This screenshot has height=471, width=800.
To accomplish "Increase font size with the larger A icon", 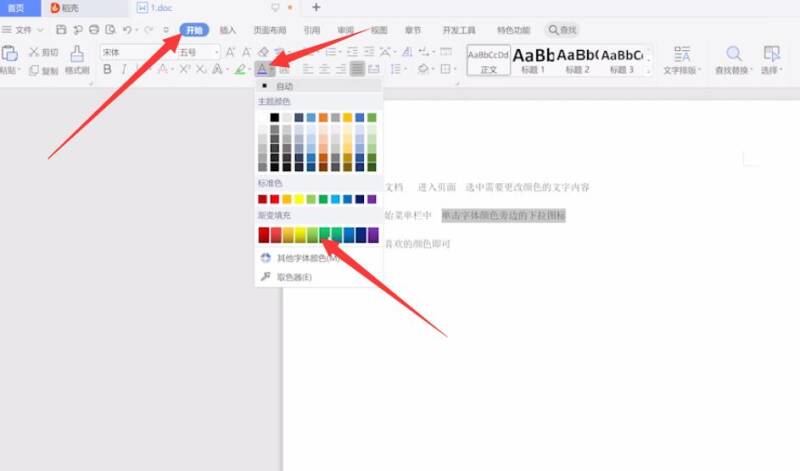I will [x=231, y=52].
